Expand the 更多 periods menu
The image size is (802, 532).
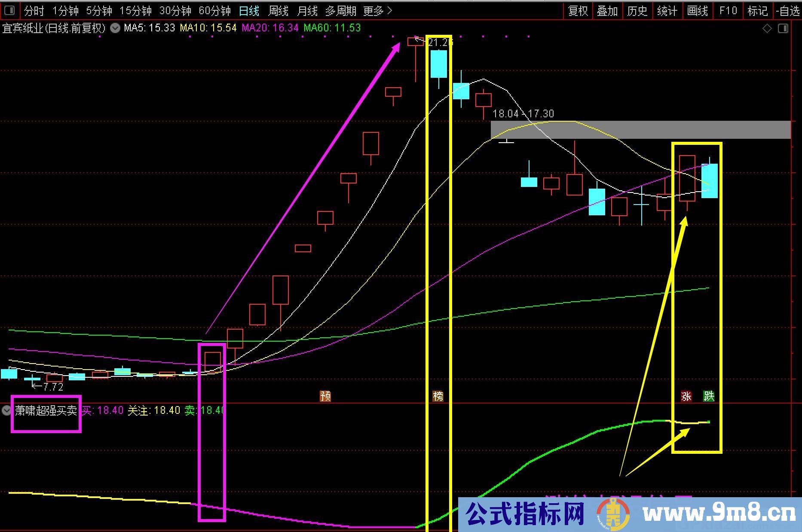point(377,11)
